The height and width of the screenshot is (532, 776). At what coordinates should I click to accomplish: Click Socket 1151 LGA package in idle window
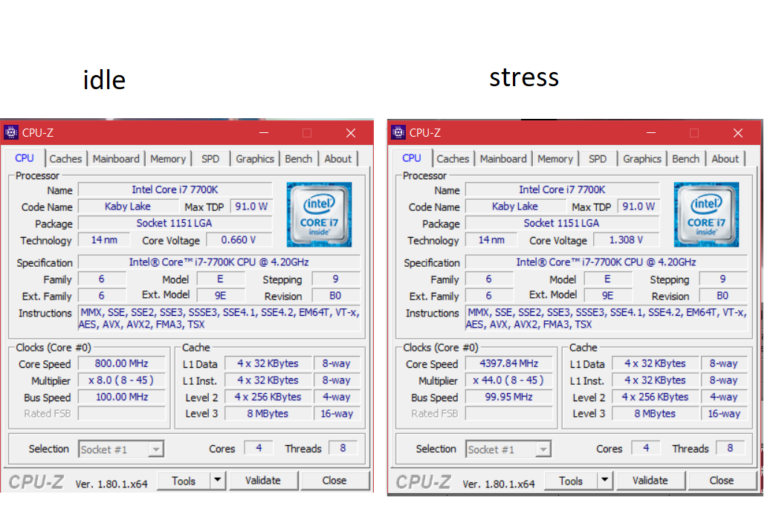coord(175,223)
